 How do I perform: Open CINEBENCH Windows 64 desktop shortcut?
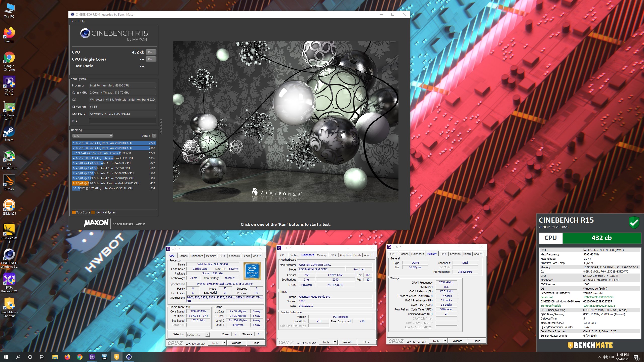pos(9,258)
